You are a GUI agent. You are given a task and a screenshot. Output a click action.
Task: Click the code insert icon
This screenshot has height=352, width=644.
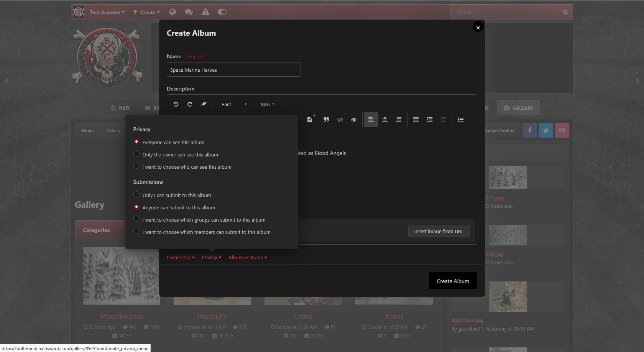point(340,120)
